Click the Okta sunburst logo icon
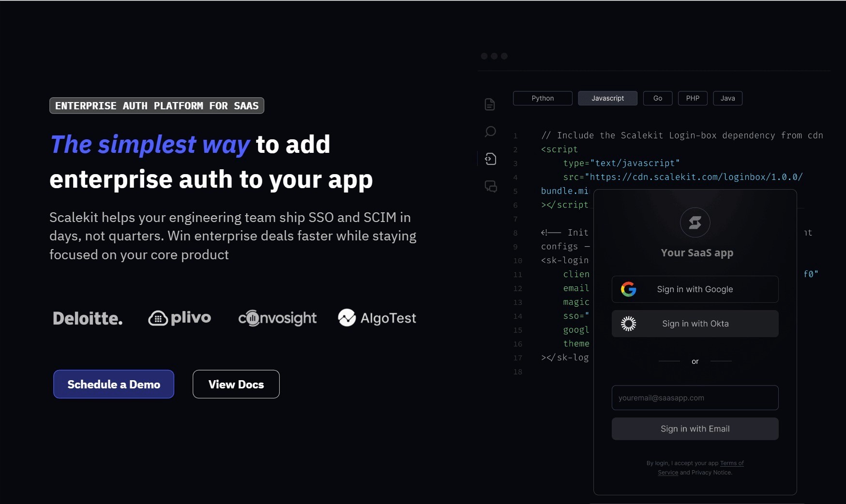 629,324
